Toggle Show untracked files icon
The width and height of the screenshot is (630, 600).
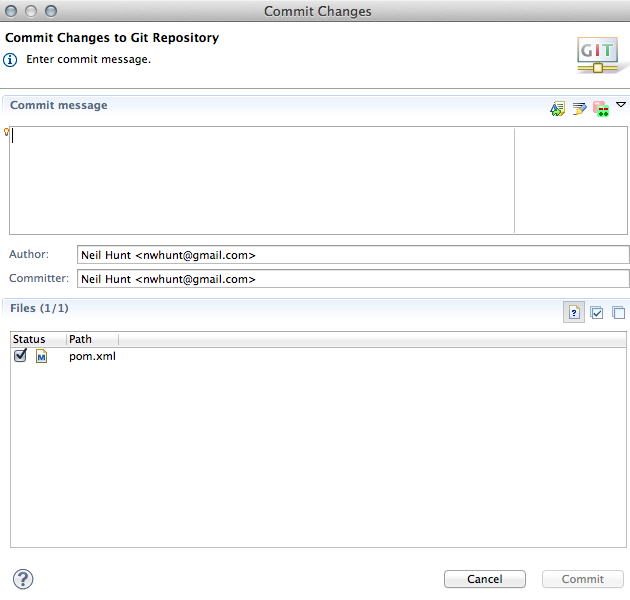point(574,312)
